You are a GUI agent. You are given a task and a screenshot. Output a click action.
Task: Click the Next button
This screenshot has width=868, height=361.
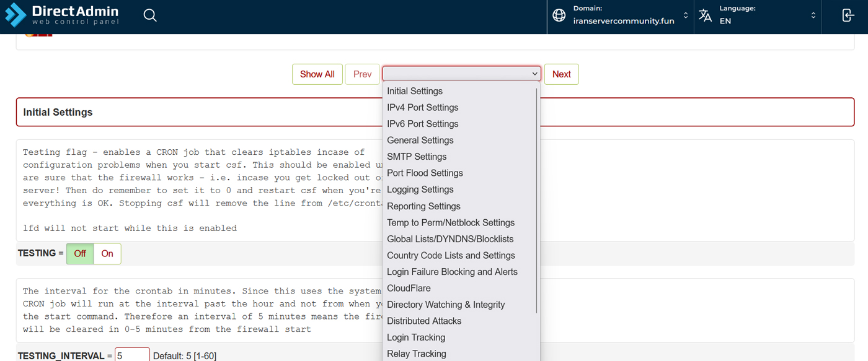(561, 74)
